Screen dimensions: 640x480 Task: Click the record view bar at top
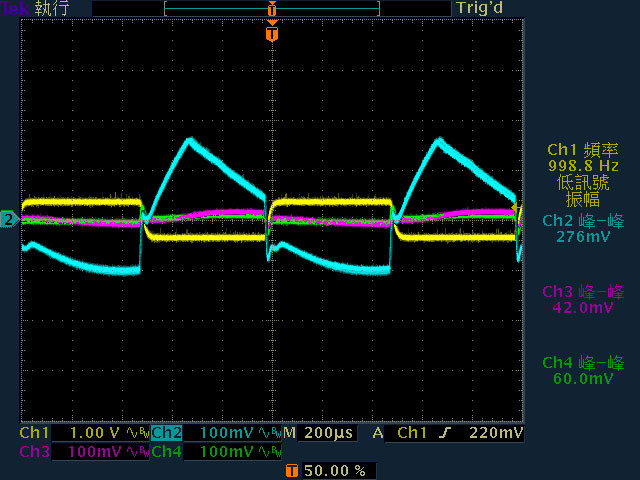[x=272, y=8]
